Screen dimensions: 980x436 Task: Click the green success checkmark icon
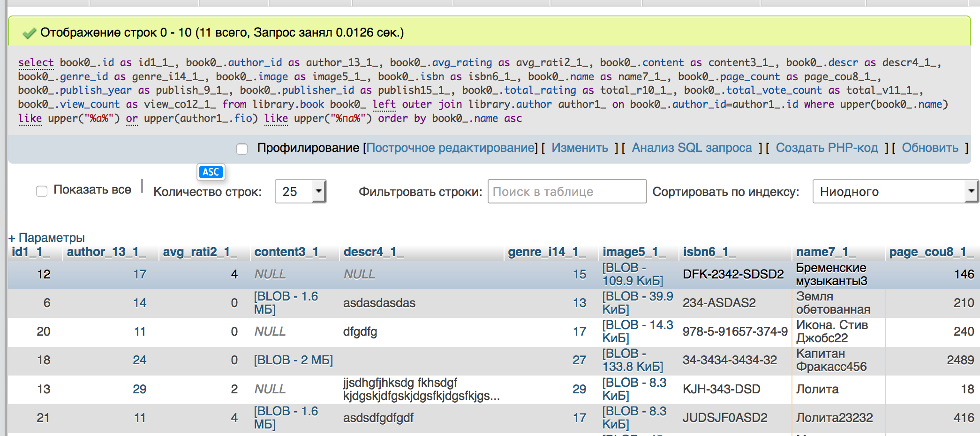(29, 33)
